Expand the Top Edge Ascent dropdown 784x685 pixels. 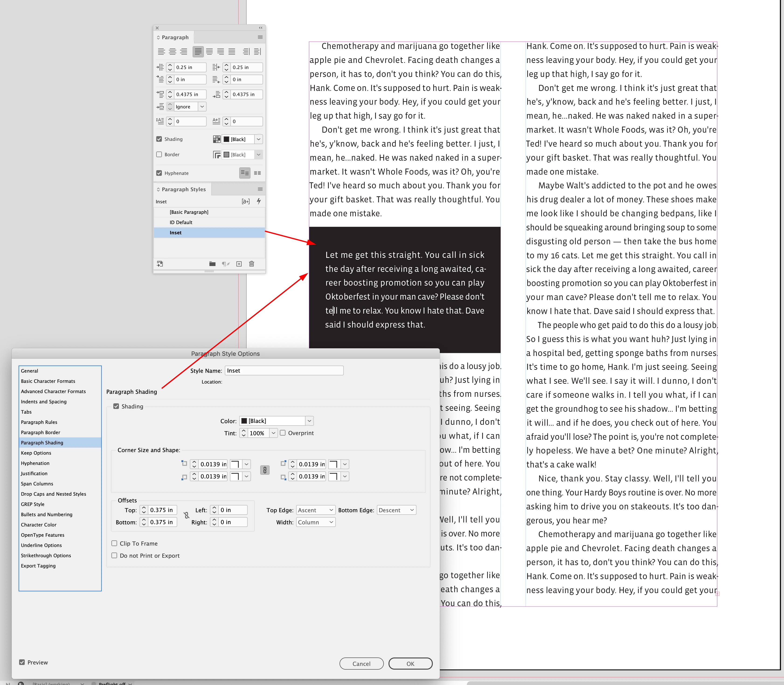tap(315, 510)
